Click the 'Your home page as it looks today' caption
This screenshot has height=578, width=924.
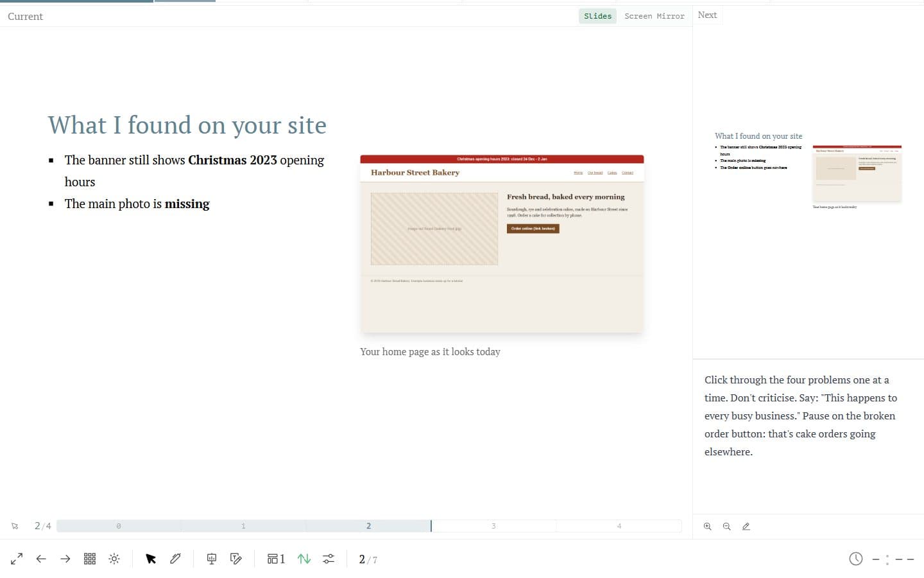(430, 352)
